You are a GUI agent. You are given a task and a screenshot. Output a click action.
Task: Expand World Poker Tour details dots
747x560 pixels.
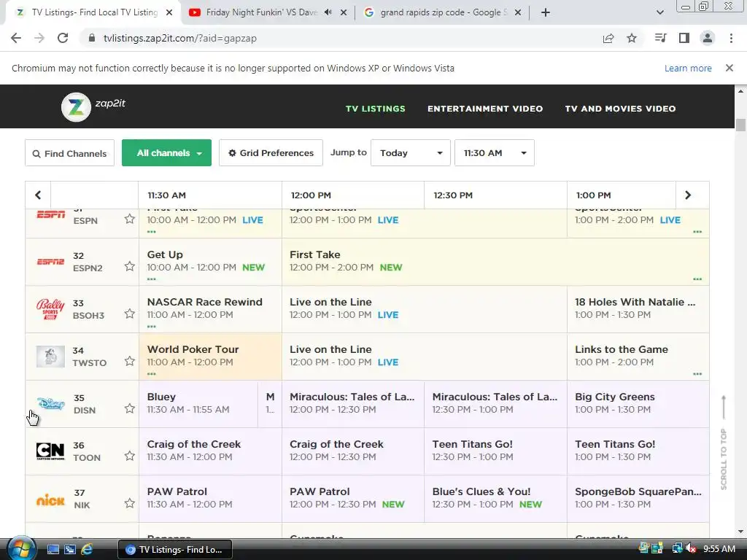(x=152, y=374)
